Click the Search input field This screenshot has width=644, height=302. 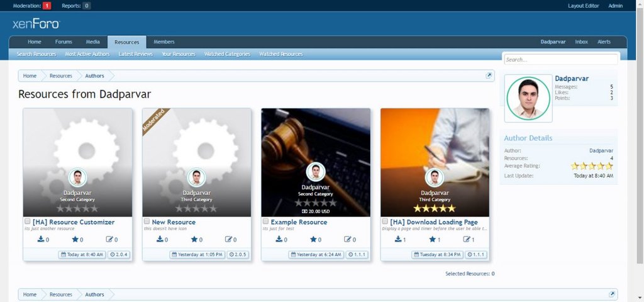[x=560, y=59]
